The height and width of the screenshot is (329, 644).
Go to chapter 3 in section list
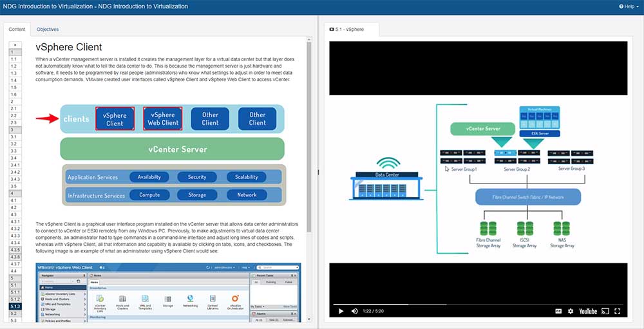(15, 130)
